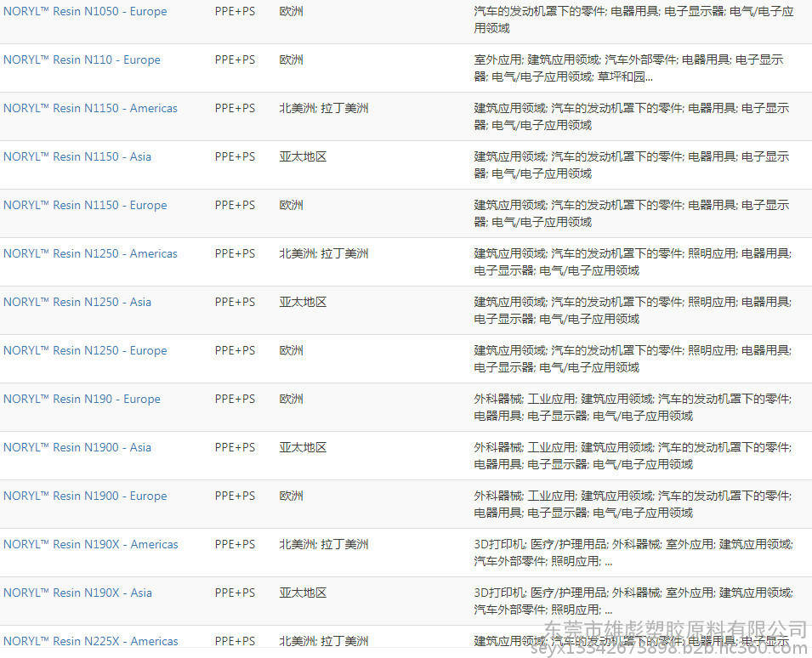Select PPE+PS cell in N1150 Americas row

click(x=236, y=108)
